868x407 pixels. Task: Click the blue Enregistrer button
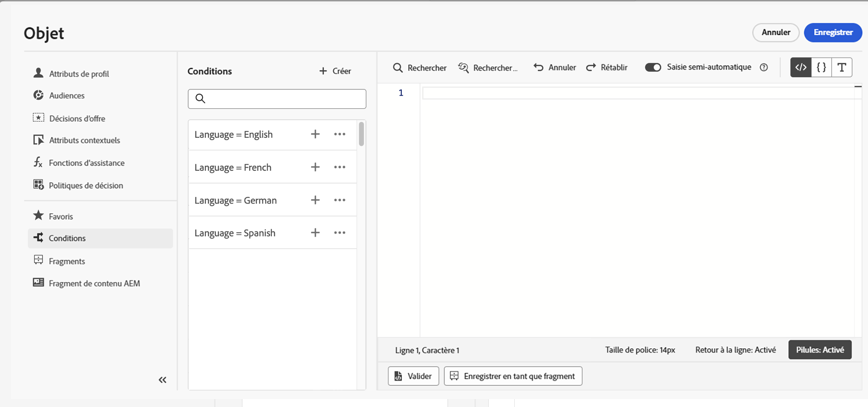pos(833,32)
